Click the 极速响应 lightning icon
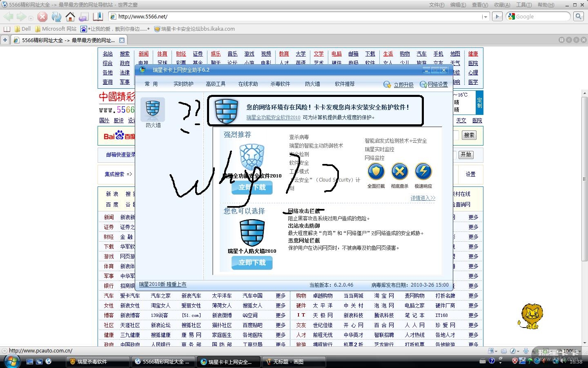The image size is (588, 368). (x=423, y=172)
